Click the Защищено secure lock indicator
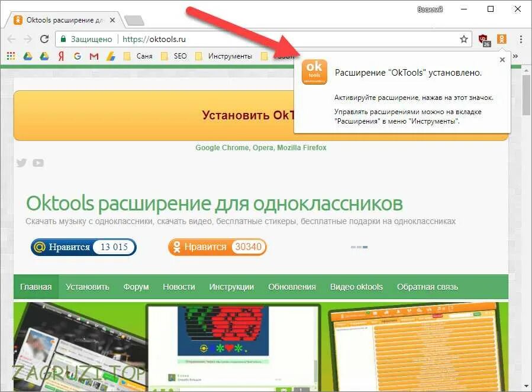 click(x=86, y=39)
